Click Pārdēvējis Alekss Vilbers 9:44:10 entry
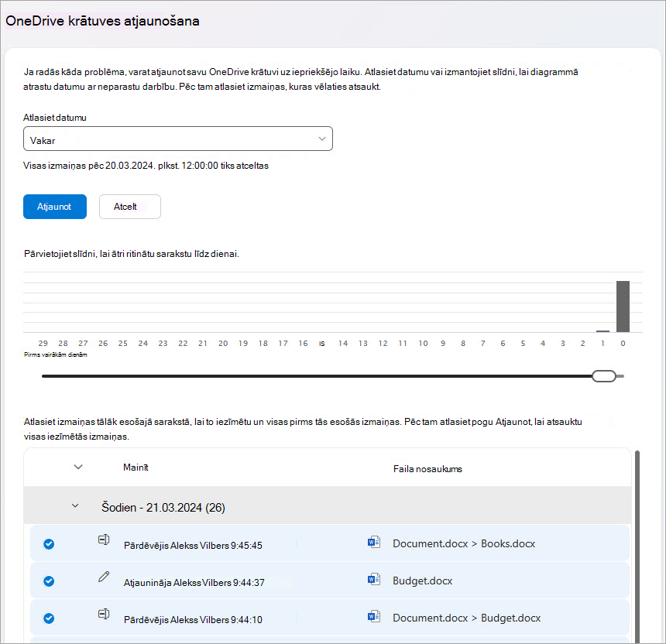This screenshot has width=666, height=644. pyautogui.click(x=193, y=620)
